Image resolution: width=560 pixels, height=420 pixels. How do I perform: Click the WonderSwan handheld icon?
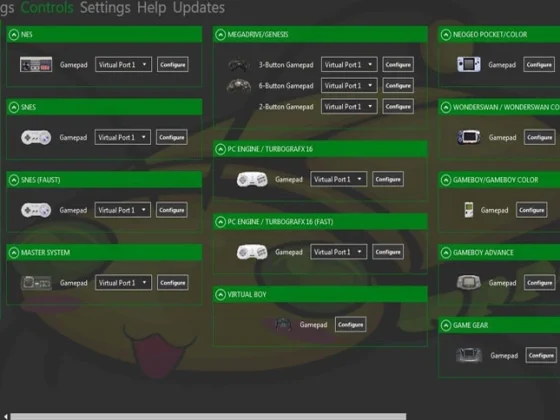point(469,137)
